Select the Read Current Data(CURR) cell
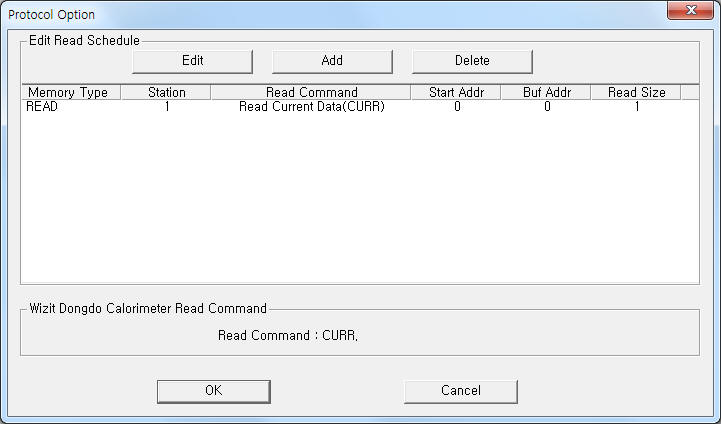This screenshot has height=424, width=721. point(311,106)
